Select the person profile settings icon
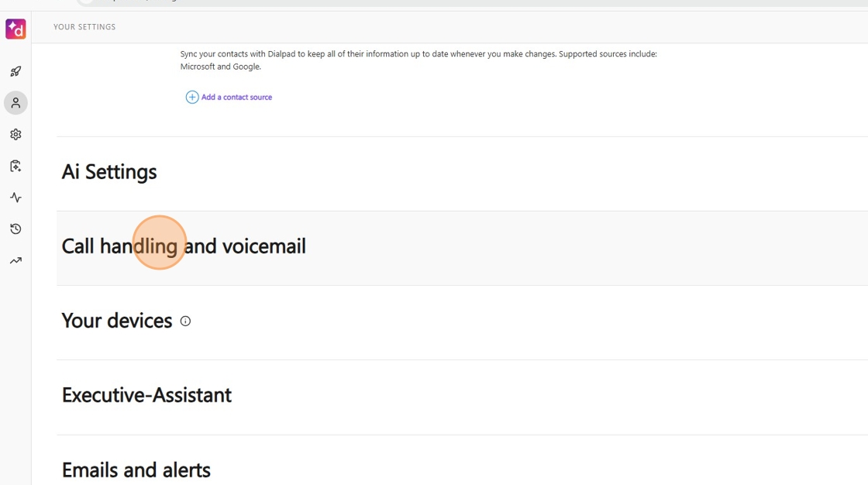This screenshot has height=485, width=868. pyautogui.click(x=15, y=103)
